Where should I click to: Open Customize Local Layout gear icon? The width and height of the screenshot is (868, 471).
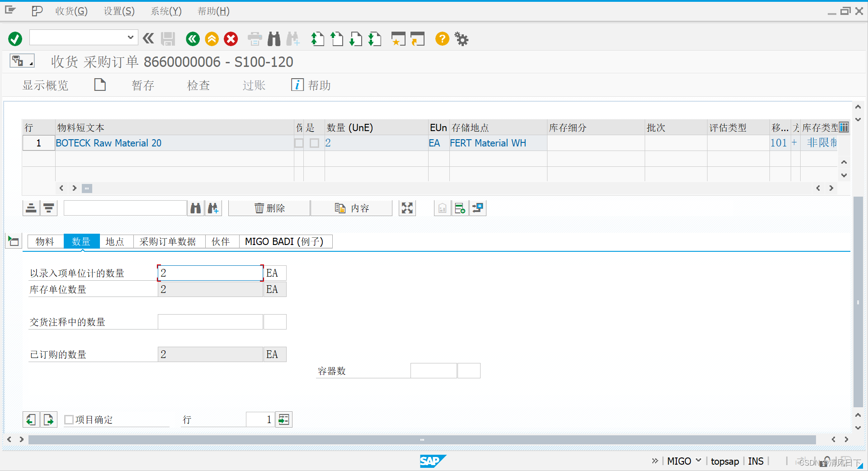point(462,39)
